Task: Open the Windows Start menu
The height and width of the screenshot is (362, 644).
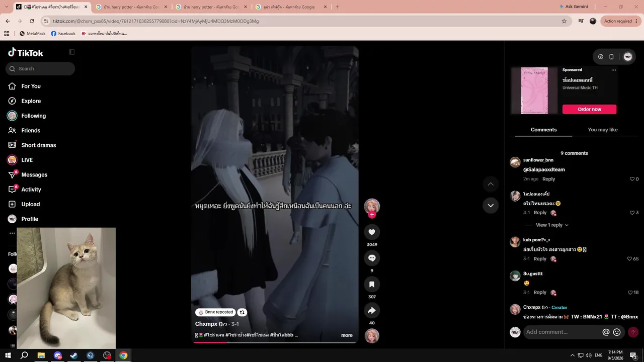Action: [8, 355]
